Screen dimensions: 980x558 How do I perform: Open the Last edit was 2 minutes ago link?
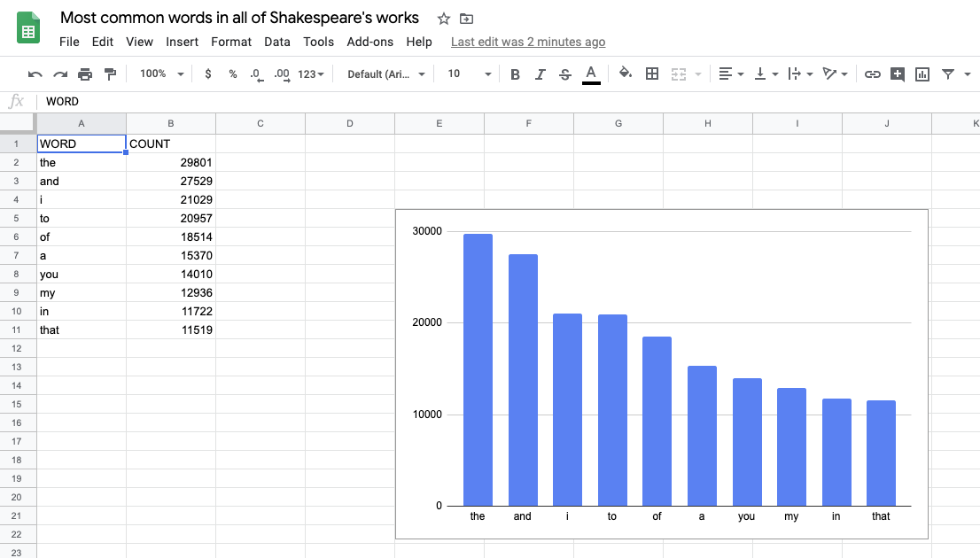click(x=528, y=42)
